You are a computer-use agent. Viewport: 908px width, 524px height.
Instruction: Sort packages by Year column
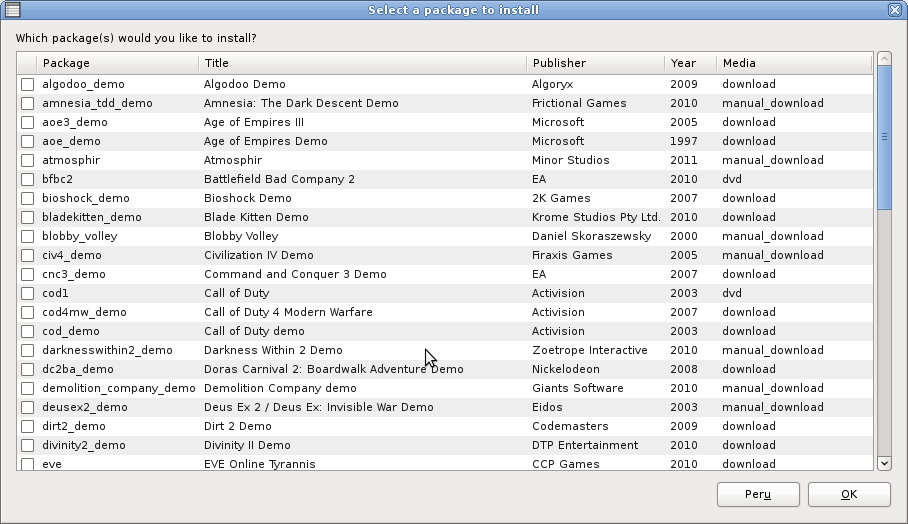coord(689,63)
